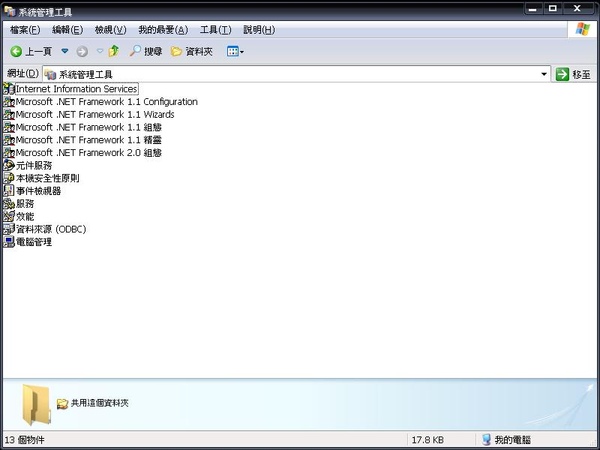The height and width of the screenshot is (450, 600).
Task: Open the 檔案(F) menu
Action: click(25, 30)
